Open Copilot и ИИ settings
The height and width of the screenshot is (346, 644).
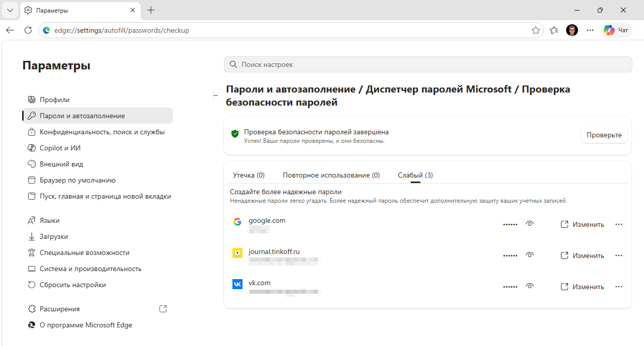98,148
